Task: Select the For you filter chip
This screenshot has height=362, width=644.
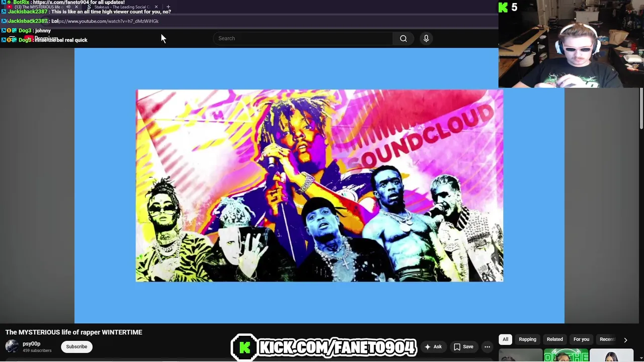Action: [581, 339]
